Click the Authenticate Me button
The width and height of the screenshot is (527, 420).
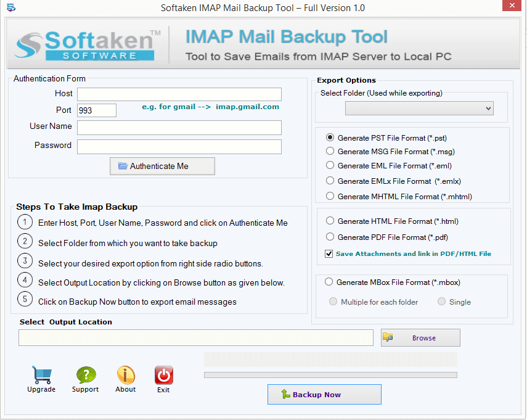[x=162, y=166]
